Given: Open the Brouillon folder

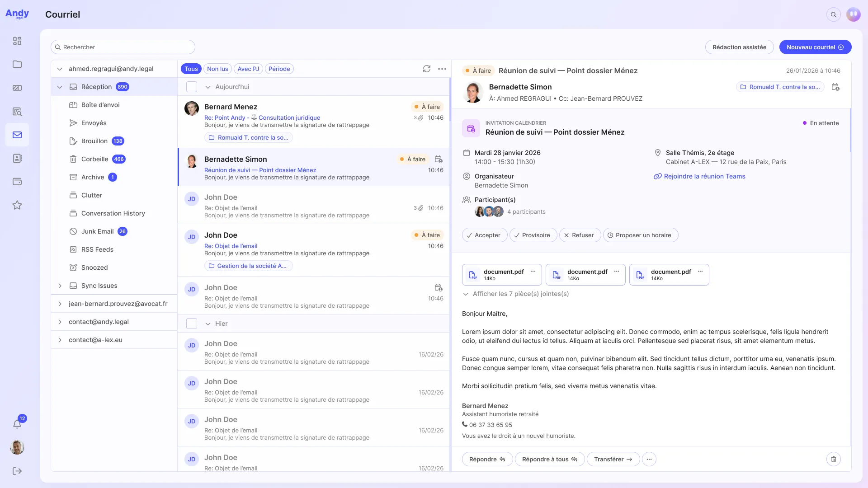Looking at the screenshot, I should 114,141.
